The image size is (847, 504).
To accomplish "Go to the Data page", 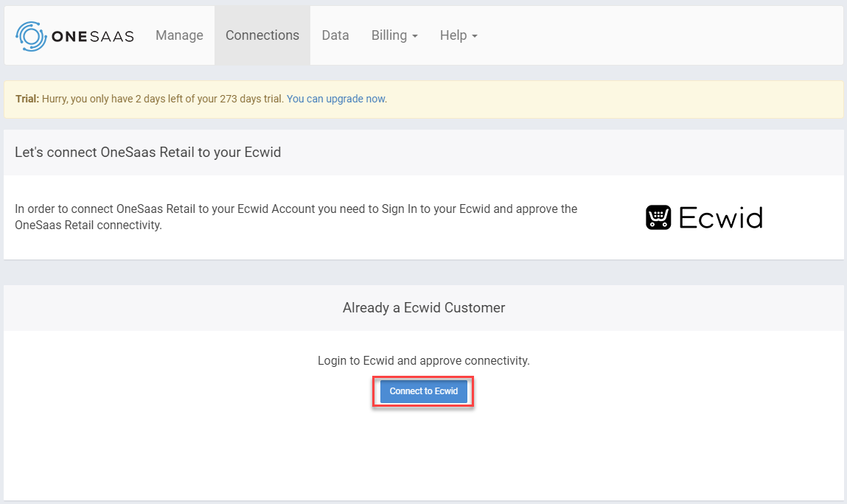I will pos(335,35).
